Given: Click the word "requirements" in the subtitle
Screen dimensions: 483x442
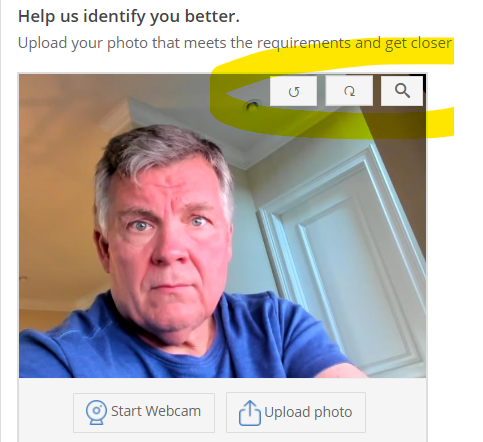Looking at the screenshot, I should (x=304, y=43).
